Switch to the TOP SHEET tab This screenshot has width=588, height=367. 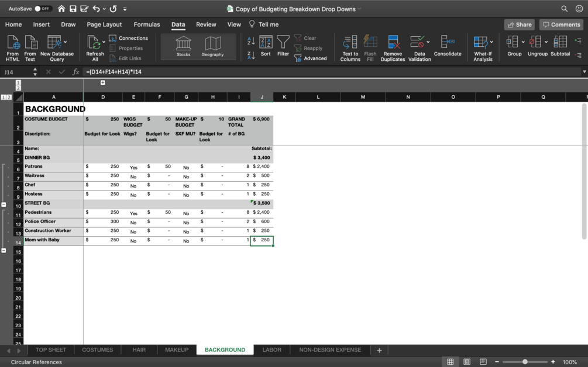(x=51, y=350)
